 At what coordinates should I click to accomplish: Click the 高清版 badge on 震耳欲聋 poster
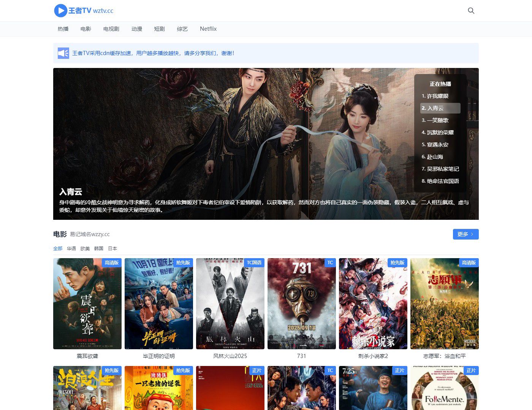point(112,263)
